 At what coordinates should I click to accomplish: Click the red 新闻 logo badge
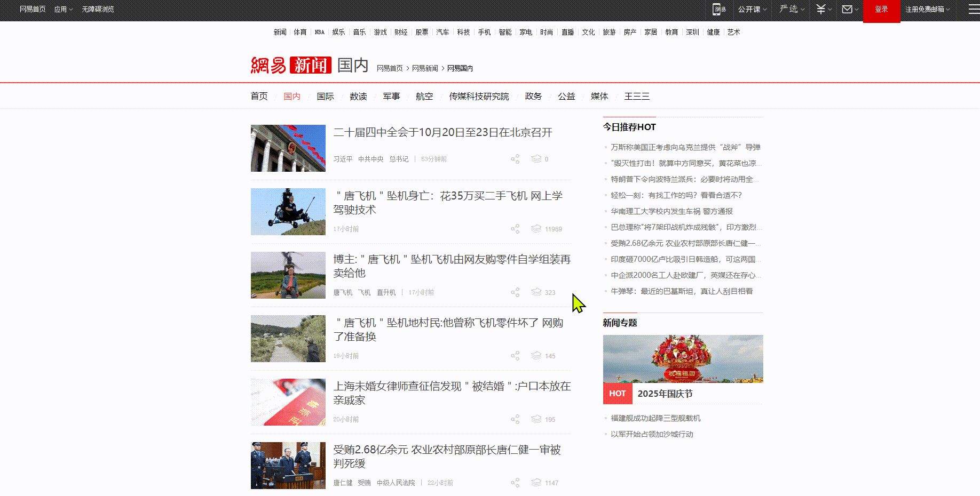(310, 65)
